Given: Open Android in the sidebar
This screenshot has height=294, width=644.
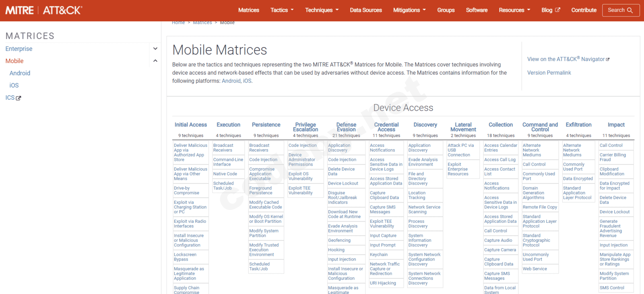Looking at the screenshot, I should pyautogui.click(x=20, y=73).
